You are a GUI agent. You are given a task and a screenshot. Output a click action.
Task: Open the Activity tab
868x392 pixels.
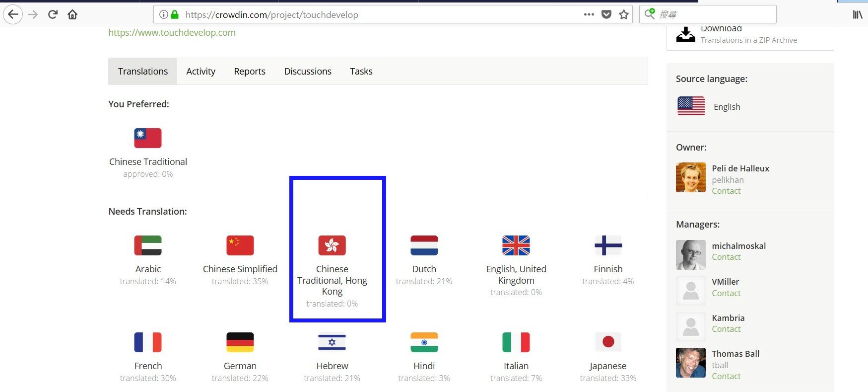click(x=201, y=72)
